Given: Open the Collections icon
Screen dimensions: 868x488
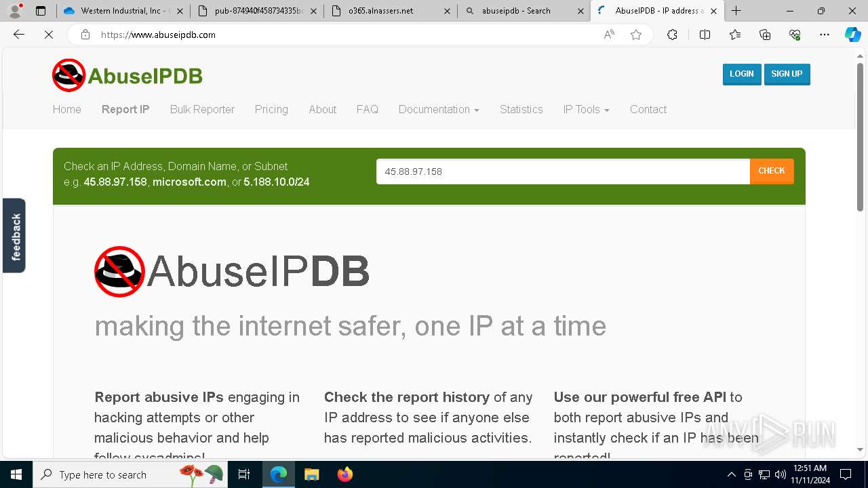Looking at the screenshot, I should click(x=765, y=35).
